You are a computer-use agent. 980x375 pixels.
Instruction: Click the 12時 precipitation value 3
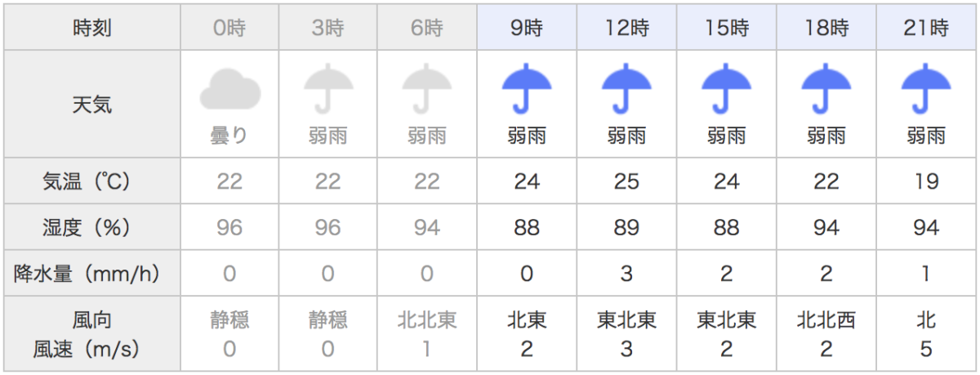click(x=626, y=273)
